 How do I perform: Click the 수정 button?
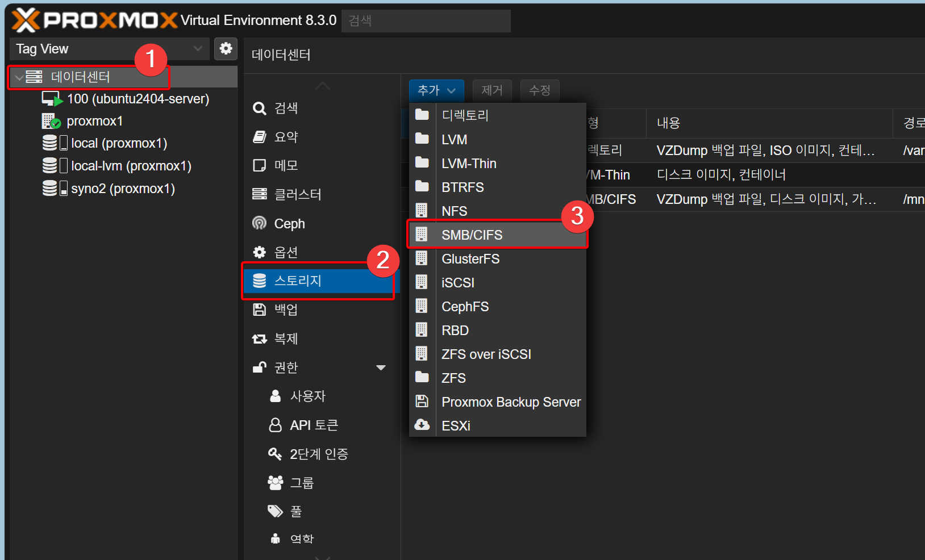[540, 90]
